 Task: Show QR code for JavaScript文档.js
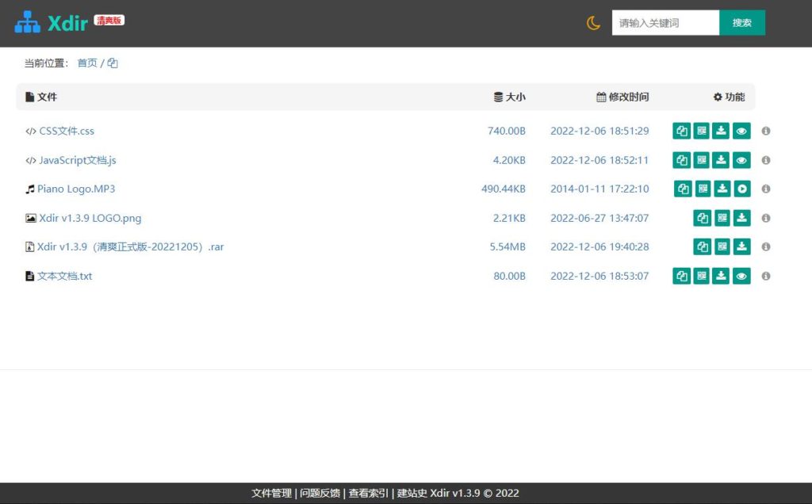(x=702, y=160)
